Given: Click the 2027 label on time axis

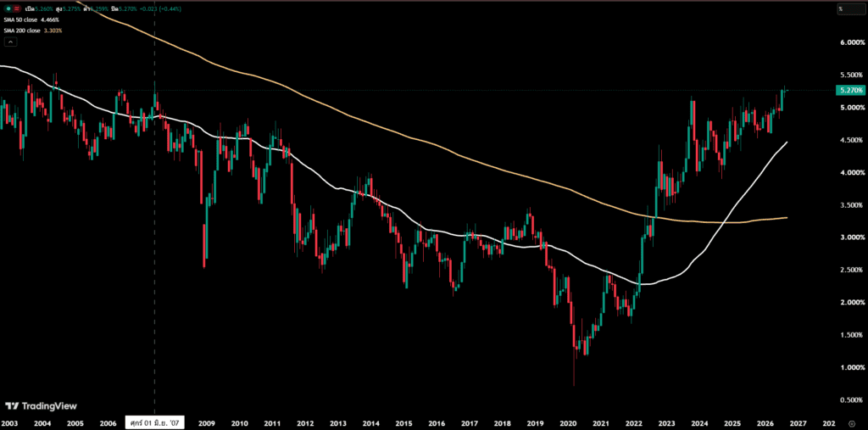Looking at the screenshot, I should click(x=798, y=423).
